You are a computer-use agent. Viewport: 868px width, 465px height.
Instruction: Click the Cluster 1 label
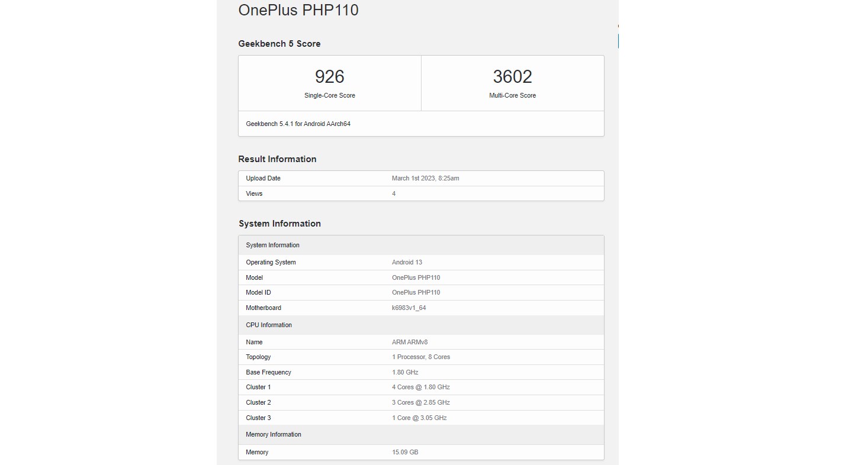click(258, 387)
